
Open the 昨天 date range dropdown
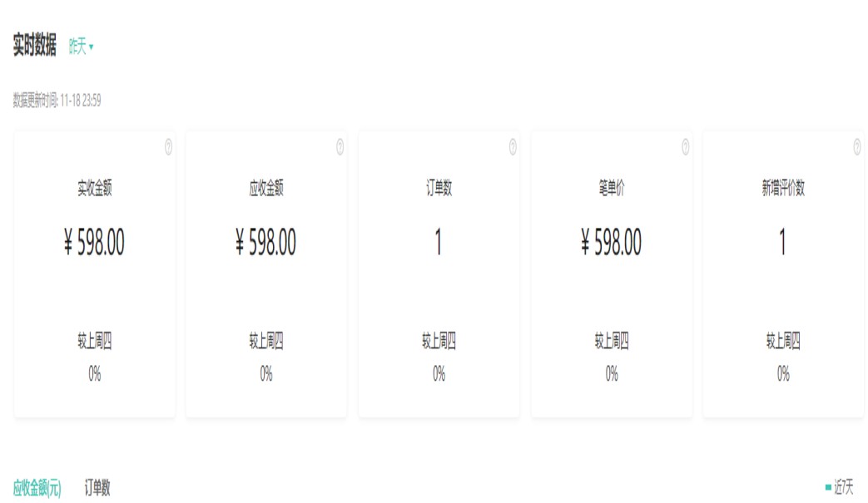pyautogui.click(x=81, y=47)
